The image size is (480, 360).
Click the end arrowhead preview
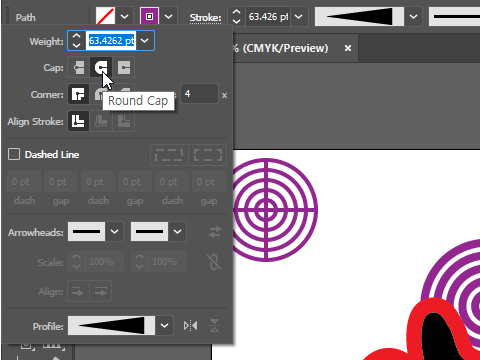pyautogui.click(x=150, y=232)
